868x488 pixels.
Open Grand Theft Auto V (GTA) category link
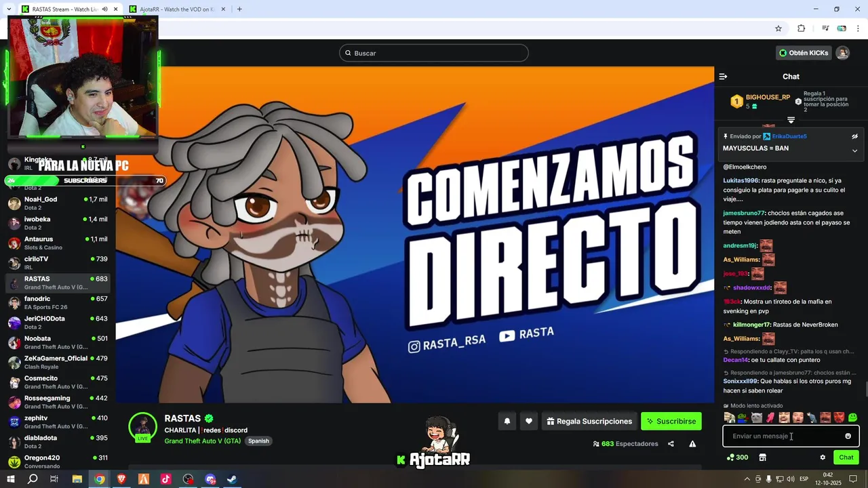(x=203, y=441)
